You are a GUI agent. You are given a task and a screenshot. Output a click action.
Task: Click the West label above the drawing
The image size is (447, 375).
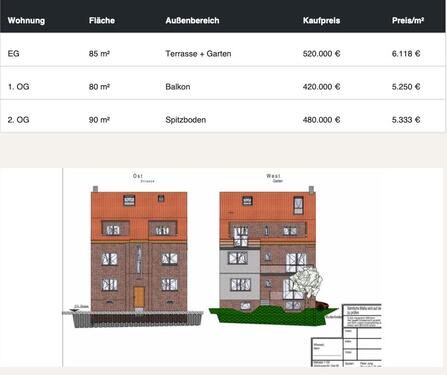[273, 176]
